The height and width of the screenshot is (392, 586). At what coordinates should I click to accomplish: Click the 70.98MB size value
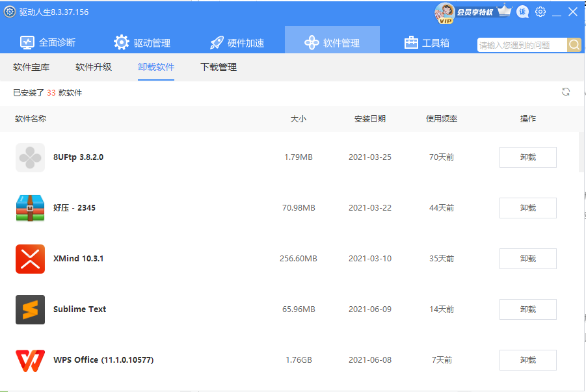pos(299,208)
